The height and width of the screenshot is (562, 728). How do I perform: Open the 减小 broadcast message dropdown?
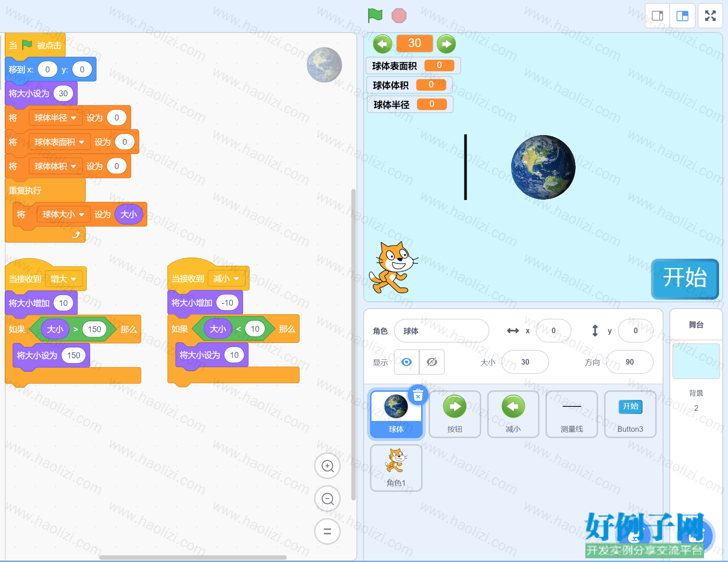(226, 278)
